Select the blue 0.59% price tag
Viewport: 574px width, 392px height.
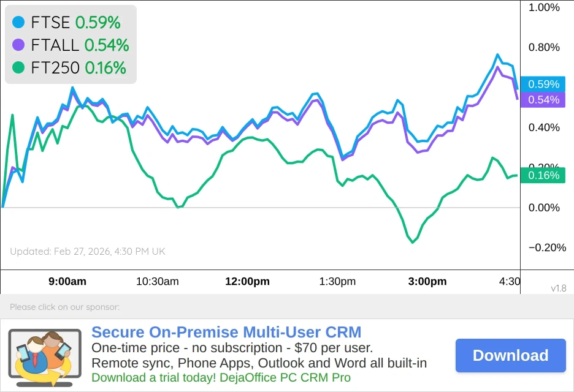(x=542, y=84)
